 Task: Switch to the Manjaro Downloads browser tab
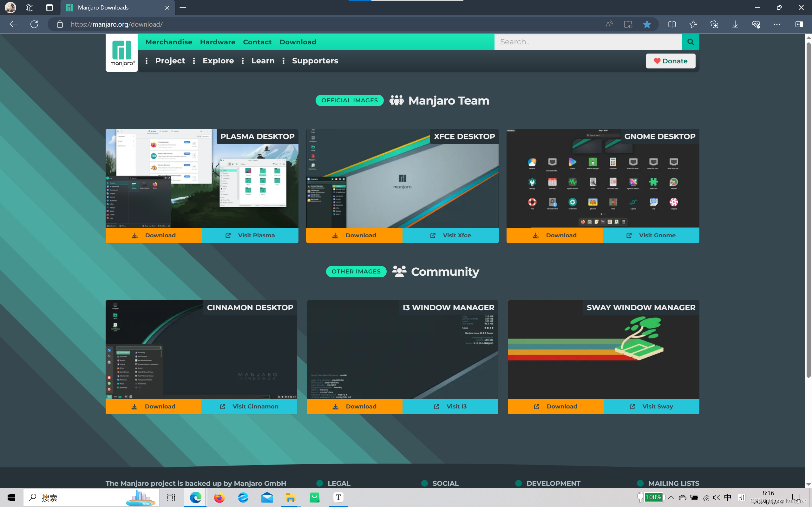click(x=102, y=7)
